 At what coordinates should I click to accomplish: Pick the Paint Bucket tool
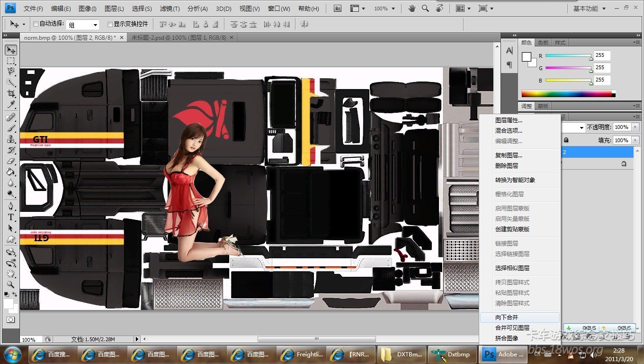click(11, 172)
